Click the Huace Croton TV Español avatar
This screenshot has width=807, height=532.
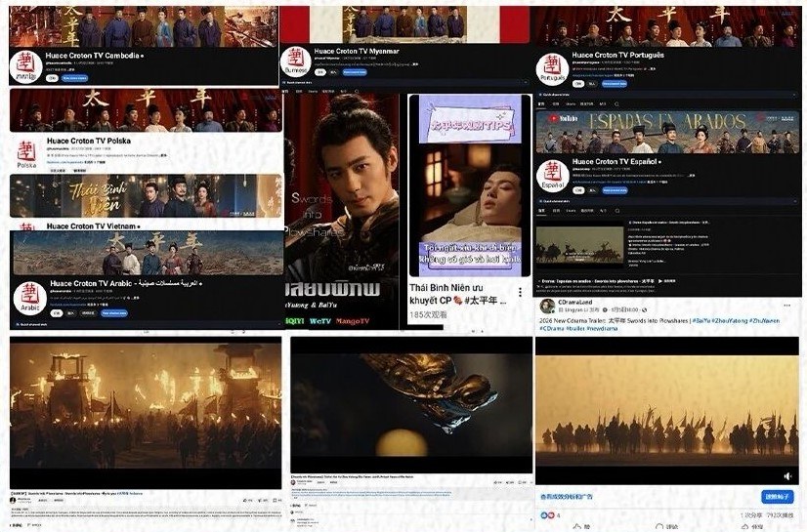552,174
